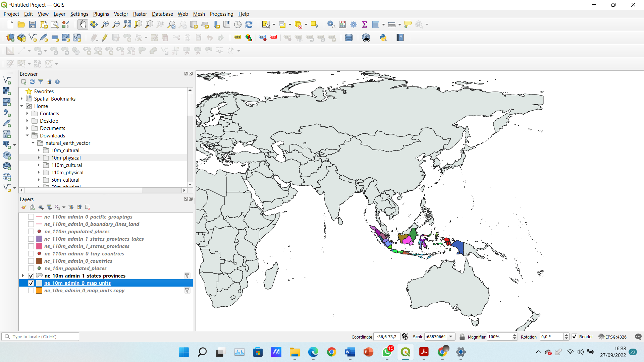The height and width of the screenshot is (362, 644).
Task: Click orange swatch of map_units copy layer
Action: (39, 291)
